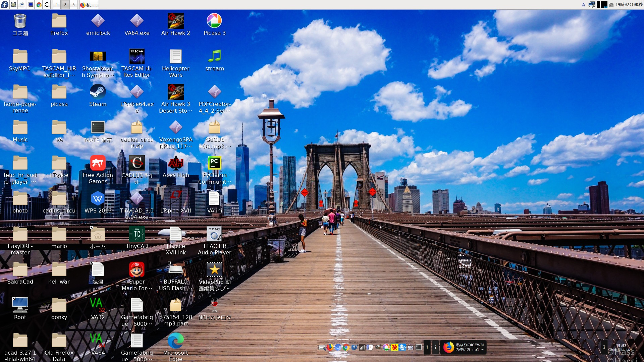Open TinyCAD desktop icon
644x362 pixels.
pyautogui.click(x=137, y=234)
